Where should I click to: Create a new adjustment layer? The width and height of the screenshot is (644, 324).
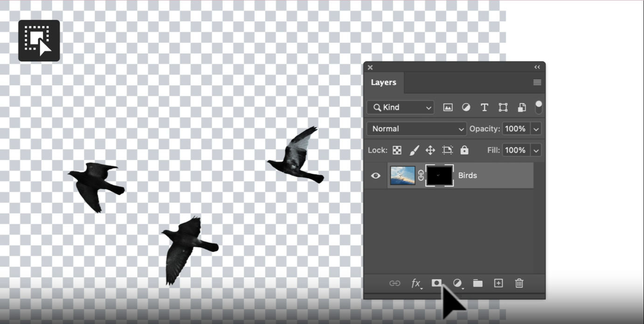coord(457,283)
